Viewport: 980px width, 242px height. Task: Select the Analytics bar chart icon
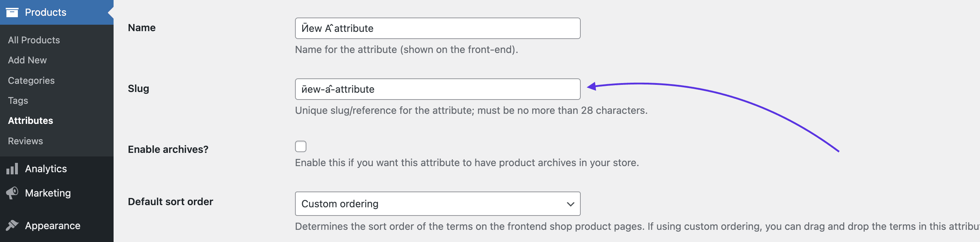12,169
